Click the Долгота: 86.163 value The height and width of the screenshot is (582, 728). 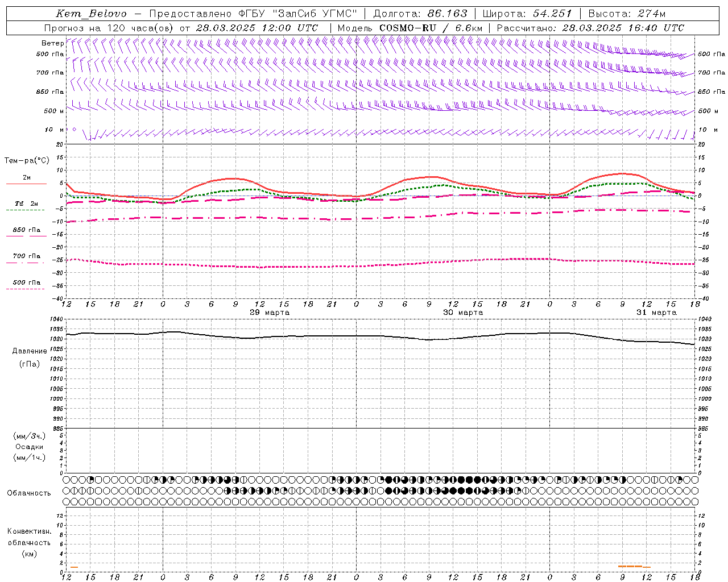pyautogui.click(x=420, y=14)
